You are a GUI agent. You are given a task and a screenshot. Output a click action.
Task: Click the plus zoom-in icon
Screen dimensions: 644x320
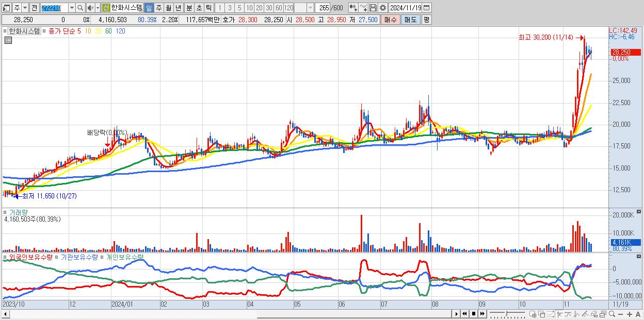click(x=629, y=314)
